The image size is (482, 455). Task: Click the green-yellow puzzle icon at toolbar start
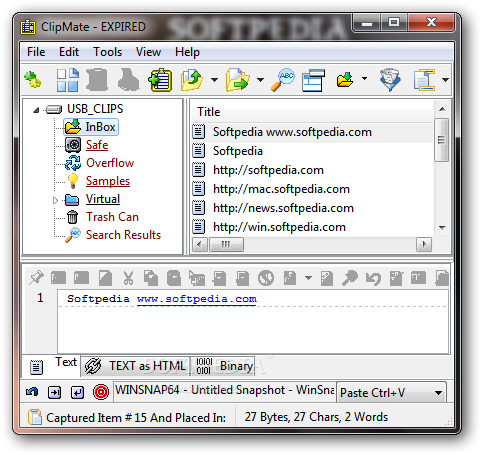click(33, 80)
